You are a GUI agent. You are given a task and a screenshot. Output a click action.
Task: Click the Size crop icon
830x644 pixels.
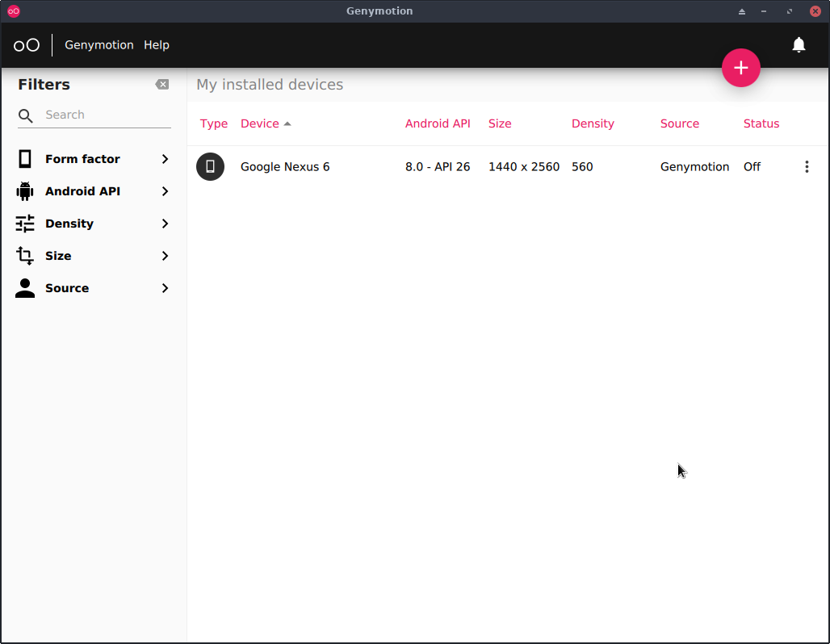[x=25, y=256]
